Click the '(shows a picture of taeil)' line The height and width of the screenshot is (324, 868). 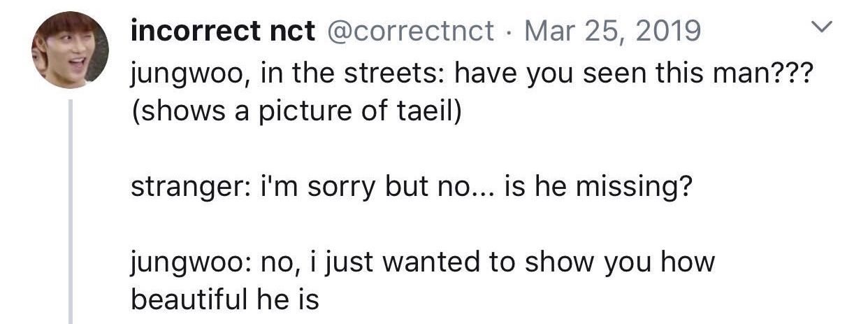296,111
